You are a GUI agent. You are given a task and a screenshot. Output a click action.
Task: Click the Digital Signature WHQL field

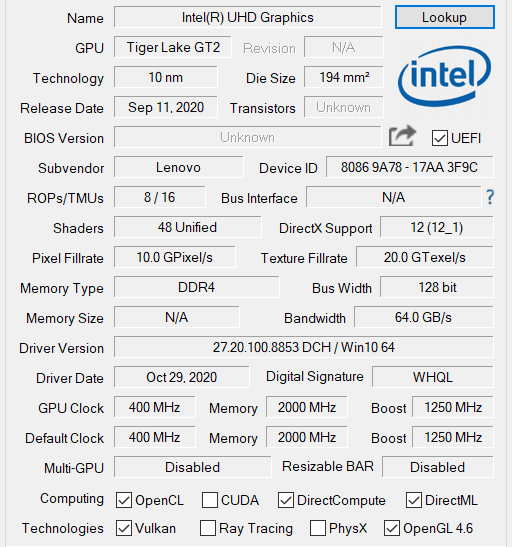(433, 377)
